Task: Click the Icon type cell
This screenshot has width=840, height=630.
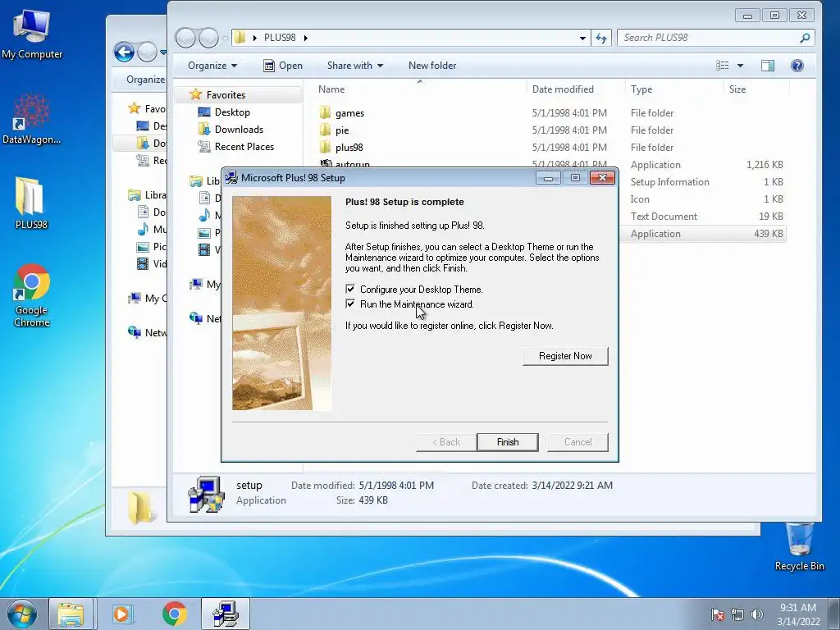Action: 640,199
